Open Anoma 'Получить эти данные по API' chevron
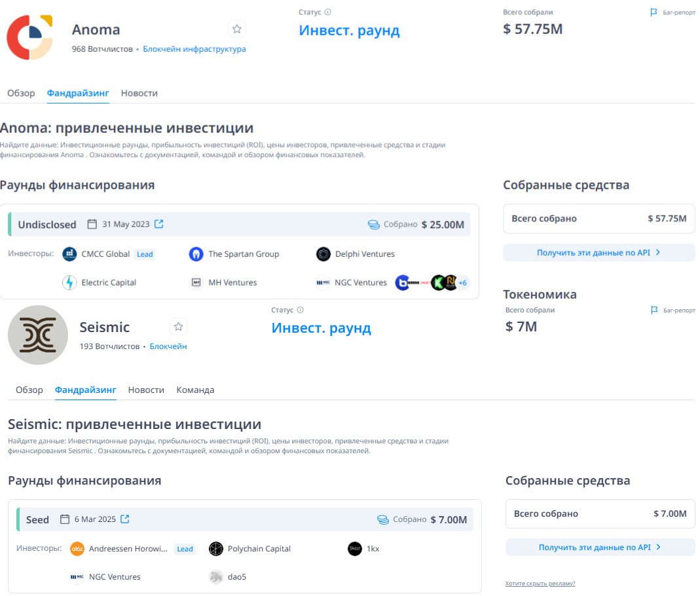This screenshot has height=596, width=700. (658, 252)
